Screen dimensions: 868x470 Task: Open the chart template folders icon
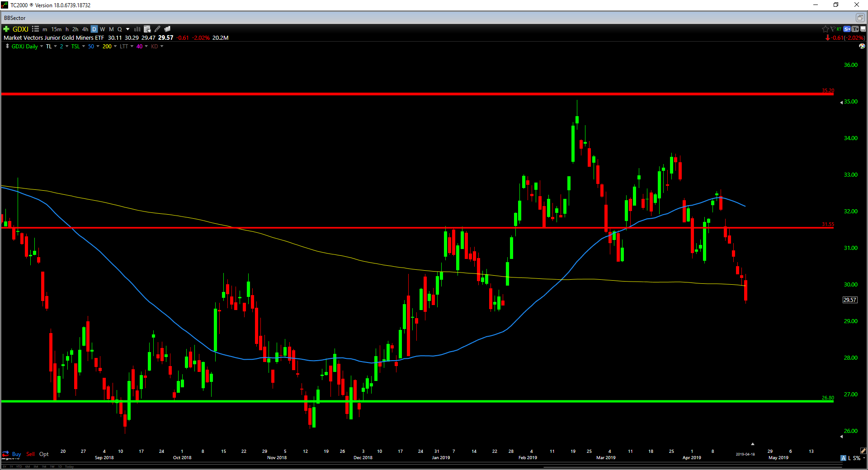click(x=167, y=29)
